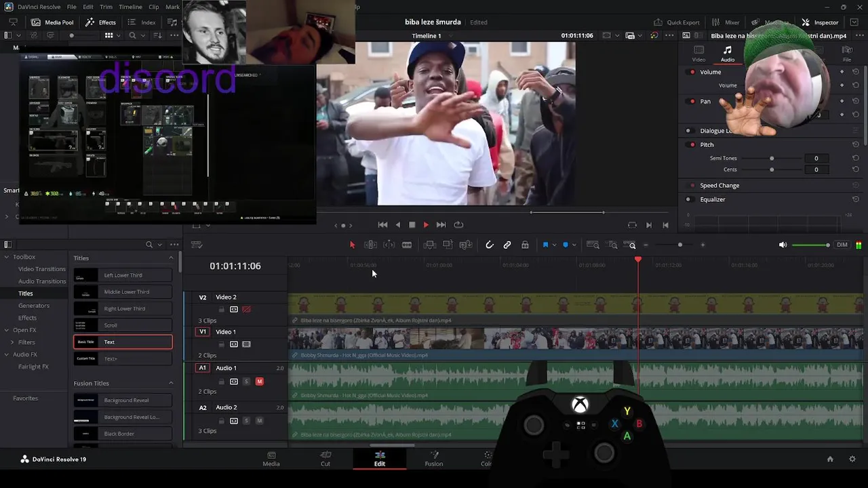Enable the disabled Video 2 track
Screen dimensions: 868x488
pos(246,309)
